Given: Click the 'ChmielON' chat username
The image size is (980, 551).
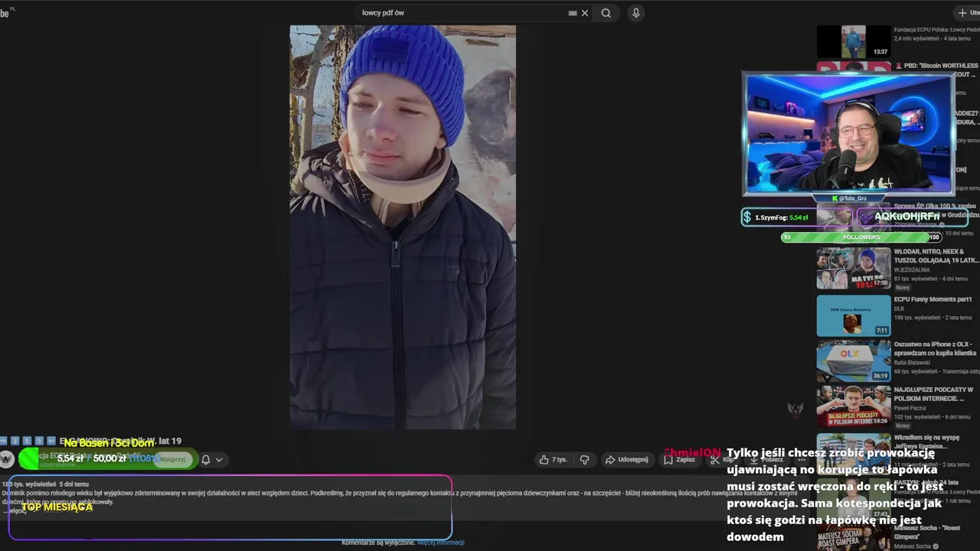Looking at the screenshot, I should pos(693,453).
